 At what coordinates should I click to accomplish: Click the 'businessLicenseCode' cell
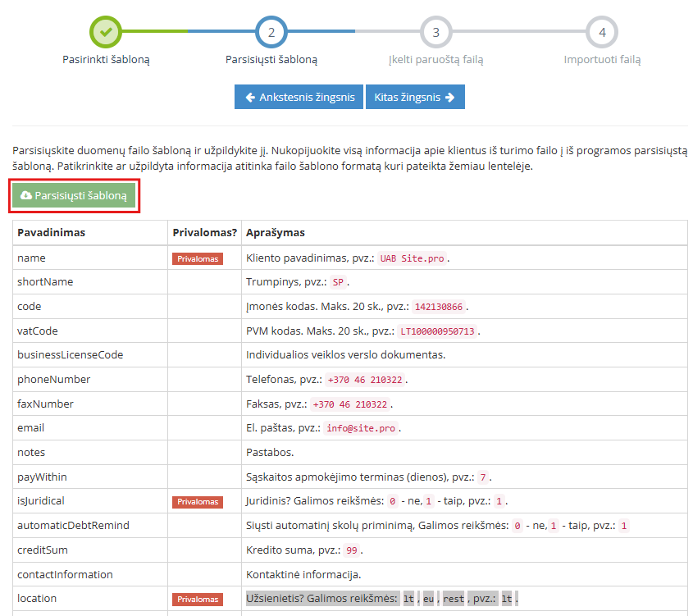point(90,355)
